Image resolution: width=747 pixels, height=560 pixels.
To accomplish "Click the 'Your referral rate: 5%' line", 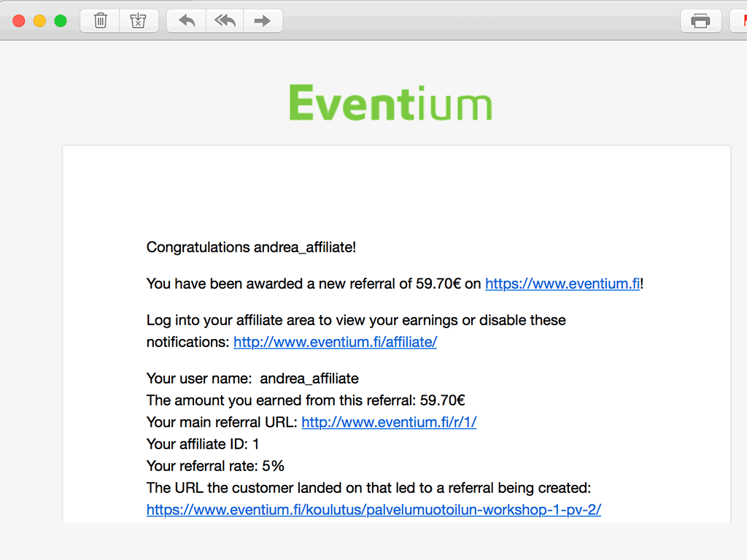I will pyautogui.click(x=215, y=466).
